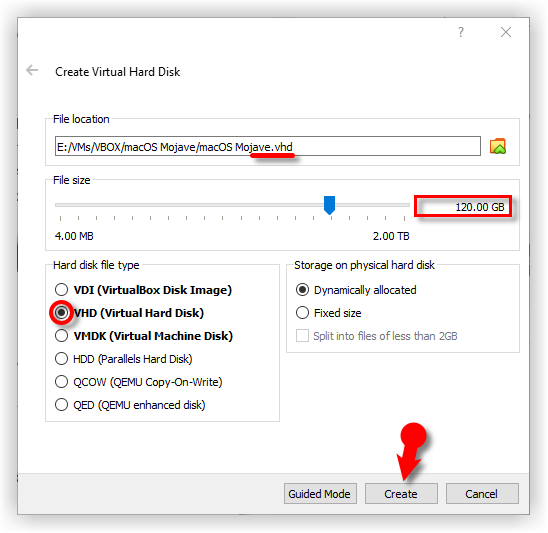
Task: Click the help question mark icon
Action: click(x=461, y=32)
